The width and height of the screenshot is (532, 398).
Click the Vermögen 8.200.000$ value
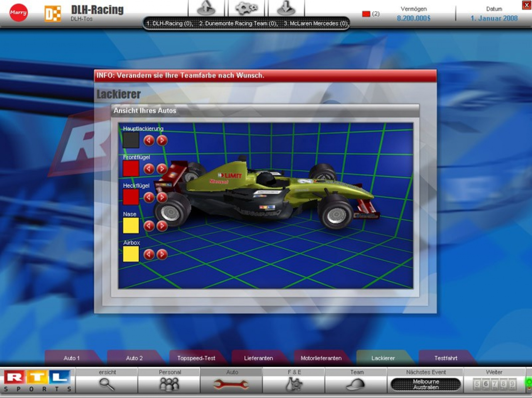tap(414, 18)
